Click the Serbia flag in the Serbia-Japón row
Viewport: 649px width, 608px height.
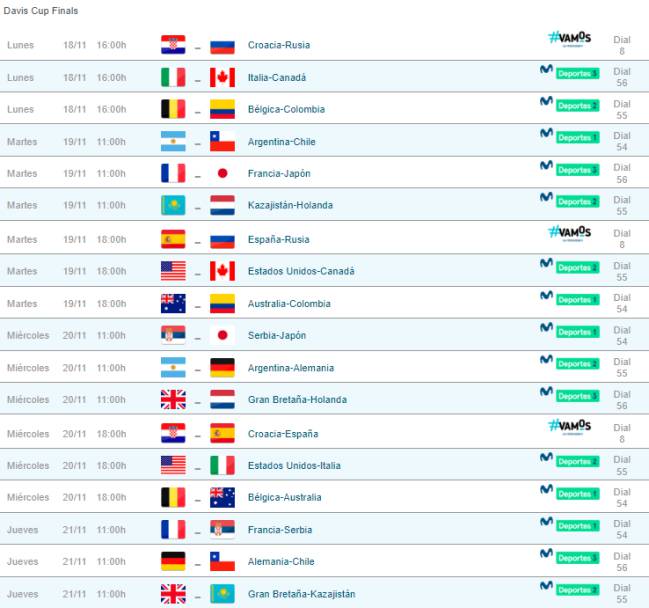click(x=173, y=335)
